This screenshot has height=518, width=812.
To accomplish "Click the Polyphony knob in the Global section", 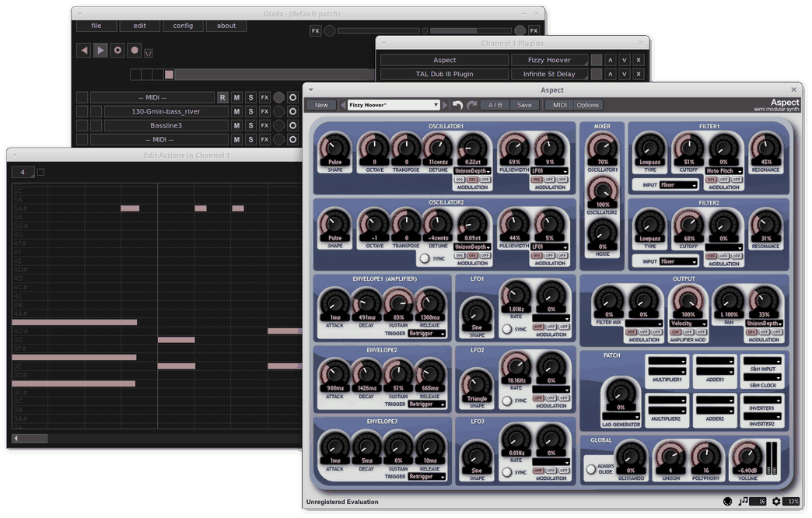I will point(705,457).
